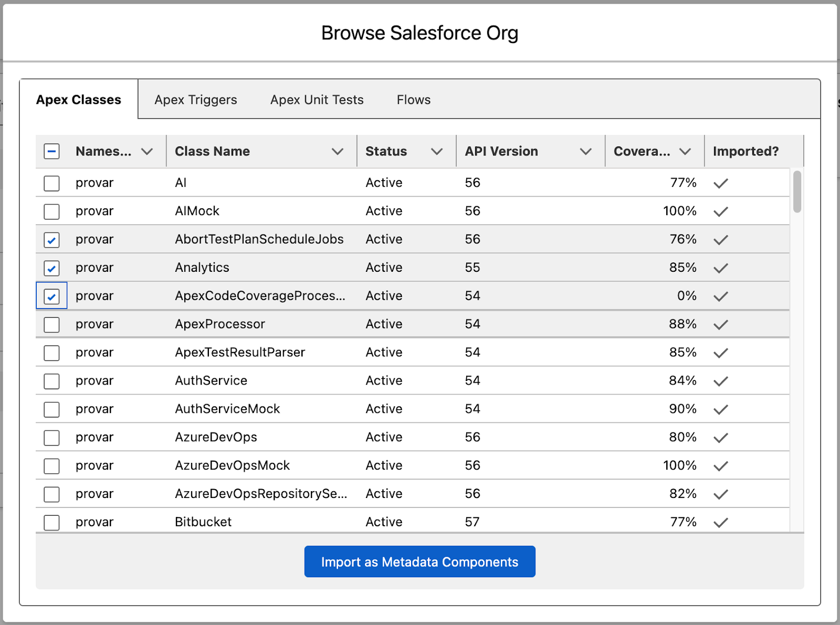Click the imported checkmark for AzureDevOpsMock

(721, 467)
